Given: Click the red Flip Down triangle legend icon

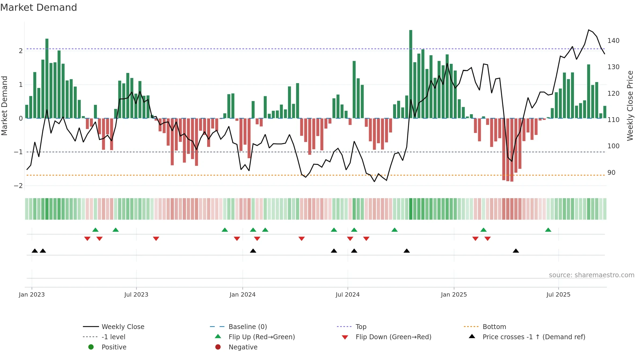Looking at the screenshot, I should click(345, 337).
